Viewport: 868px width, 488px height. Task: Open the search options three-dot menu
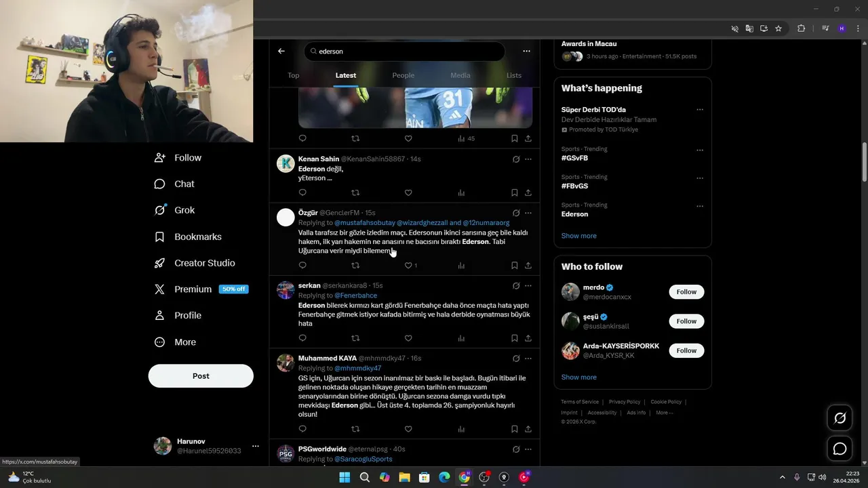click(526, 51)
